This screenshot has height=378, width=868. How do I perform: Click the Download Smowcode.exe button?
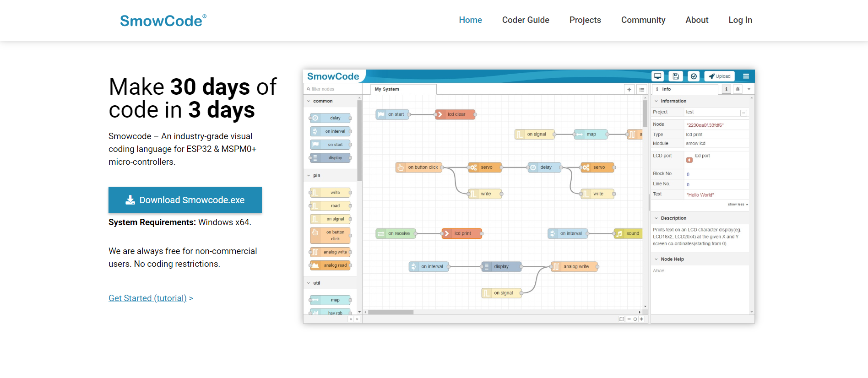185,200
